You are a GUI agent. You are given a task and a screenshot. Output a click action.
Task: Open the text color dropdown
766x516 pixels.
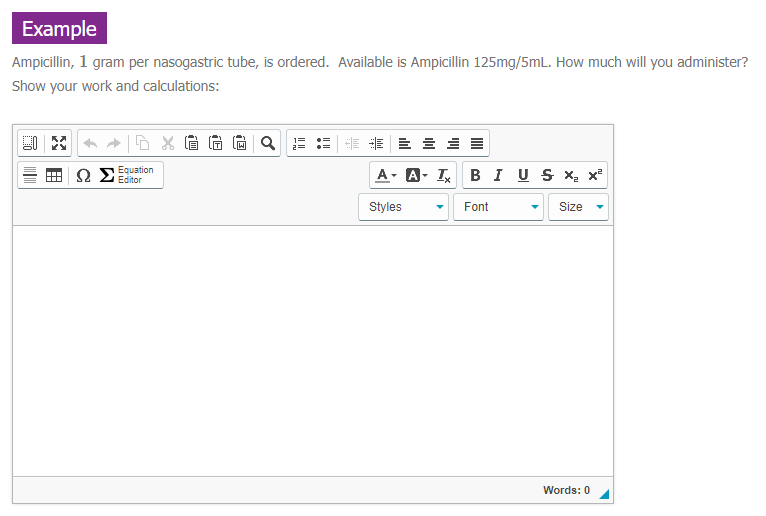pyautogui.click(x=386, y=175)
